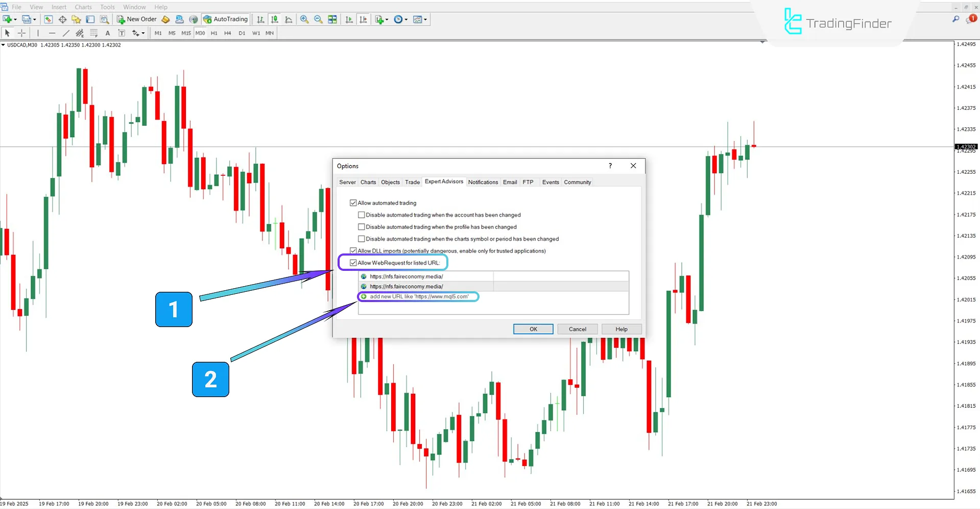Switch chart to candlestick display
Image resolution: width=980 pixels, height=509 pixels.
274,19
